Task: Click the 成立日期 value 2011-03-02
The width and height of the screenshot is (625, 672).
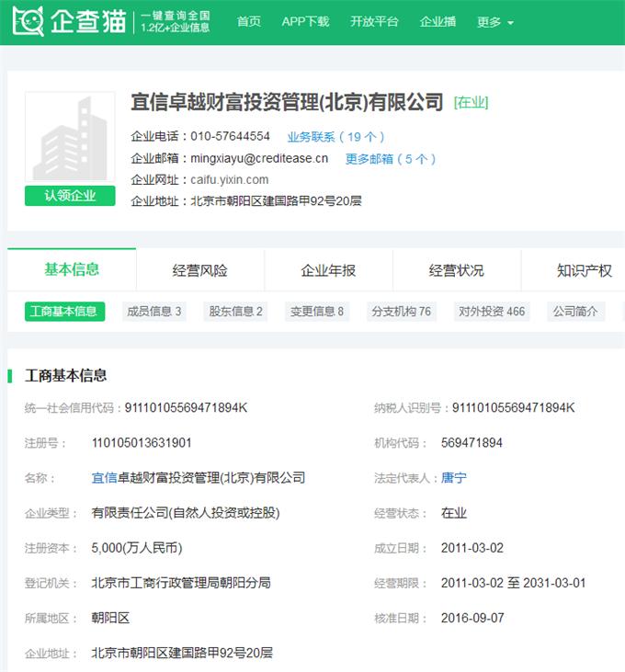Action: [472, 548]
